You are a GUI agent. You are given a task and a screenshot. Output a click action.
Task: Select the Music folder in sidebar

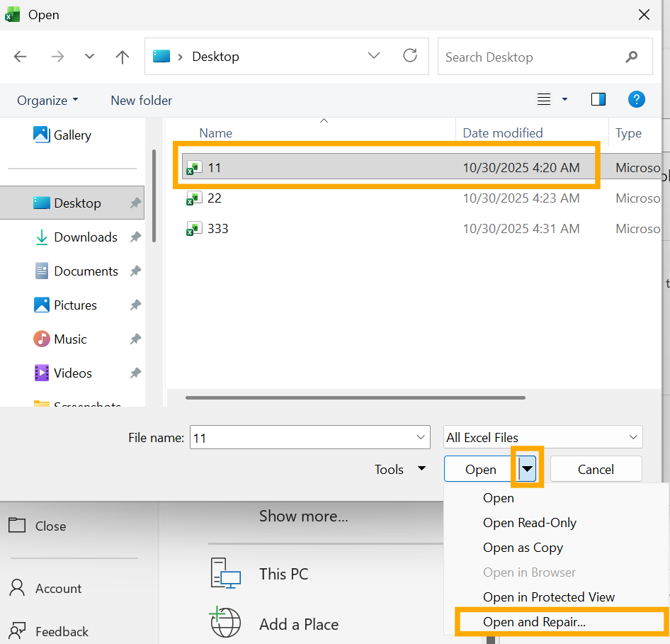tap(71, 339)
